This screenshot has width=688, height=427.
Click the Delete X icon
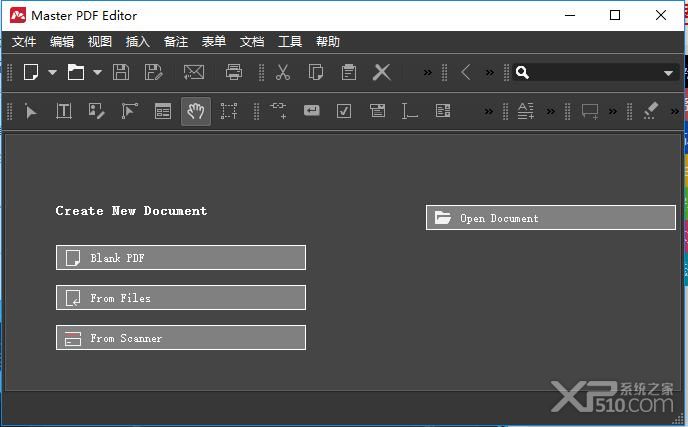coord(382,72)
